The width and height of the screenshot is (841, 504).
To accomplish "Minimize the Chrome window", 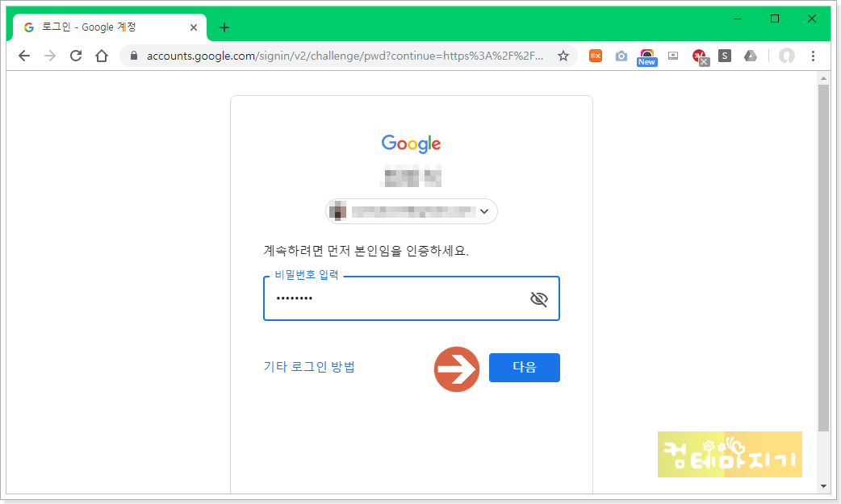I will [738, 19].
